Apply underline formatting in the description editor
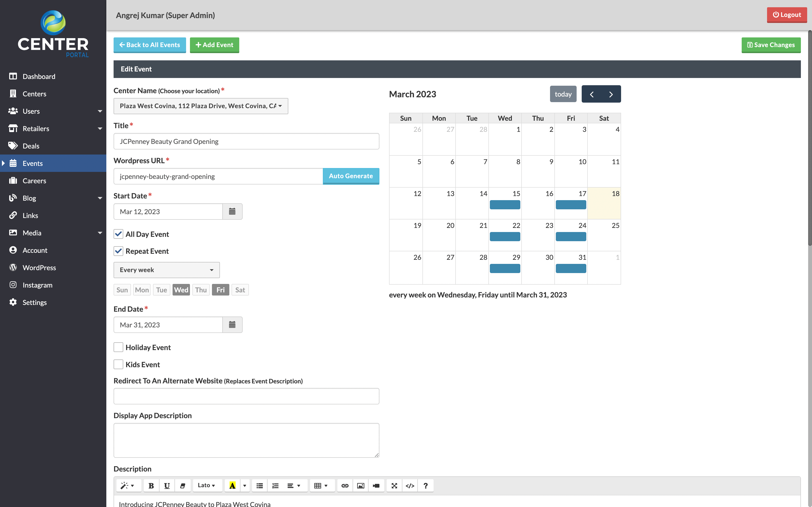The width and height of the screenshot is (812, 507). tap(167, 485)
